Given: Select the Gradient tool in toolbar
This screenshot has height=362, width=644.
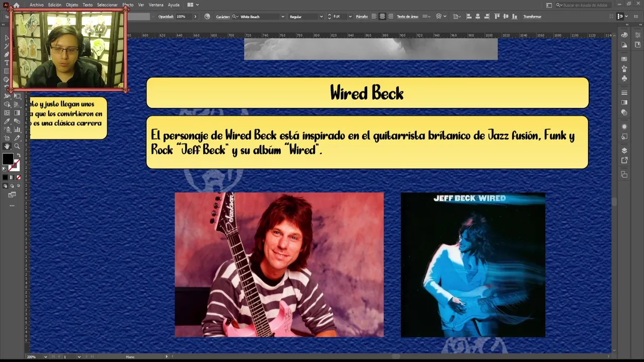Looking at the screenshot, I should 17,113.
